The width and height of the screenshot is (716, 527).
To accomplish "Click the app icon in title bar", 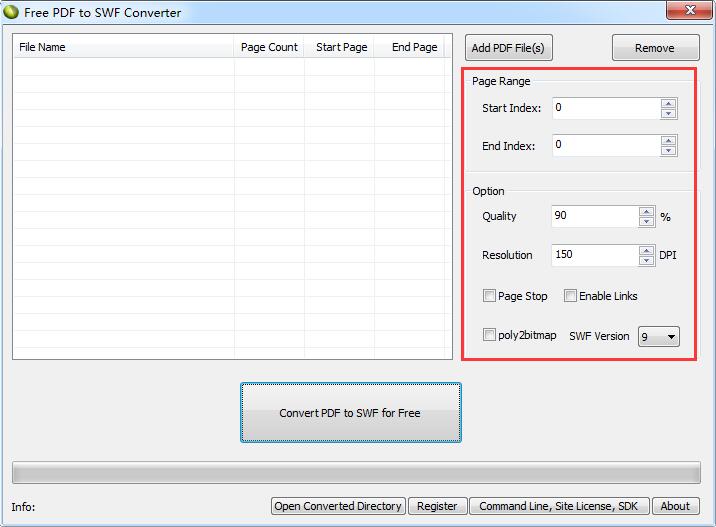I will [x=11, y=13].
